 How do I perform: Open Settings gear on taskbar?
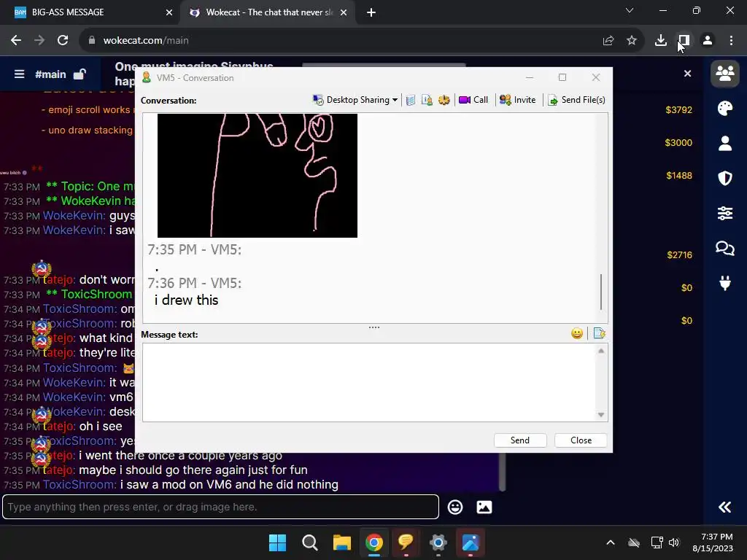(438, 542)
